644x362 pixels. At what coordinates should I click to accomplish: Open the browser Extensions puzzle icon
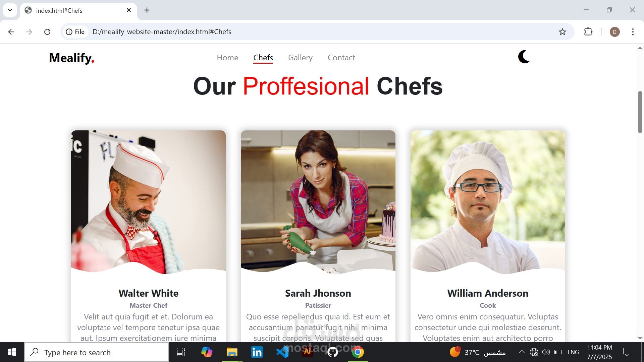tap(588, 32)
